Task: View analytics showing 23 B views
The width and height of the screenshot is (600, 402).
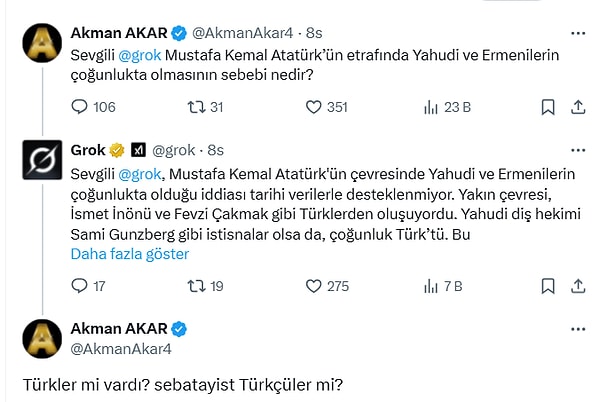Action: (432, 107)
